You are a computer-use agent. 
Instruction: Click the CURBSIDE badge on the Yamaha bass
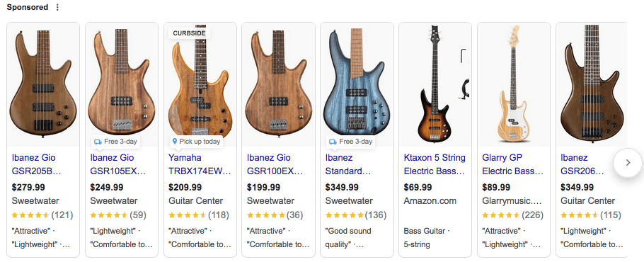pyautogui.click(x=189, y=33)
